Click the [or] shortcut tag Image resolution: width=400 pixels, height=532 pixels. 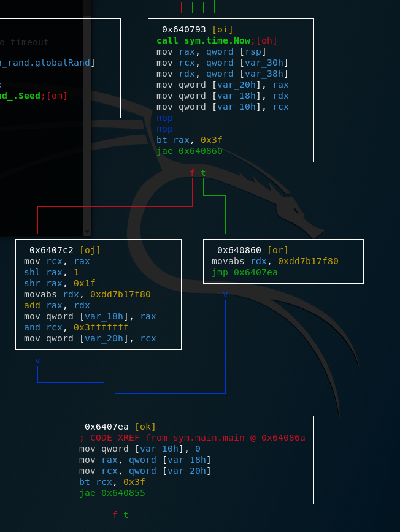278,251
